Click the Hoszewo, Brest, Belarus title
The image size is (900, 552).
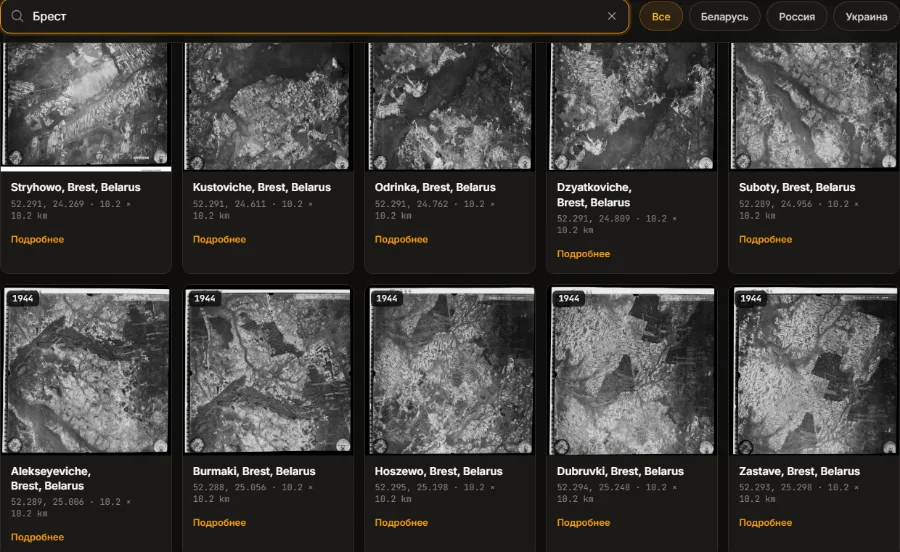pos(439,471)
